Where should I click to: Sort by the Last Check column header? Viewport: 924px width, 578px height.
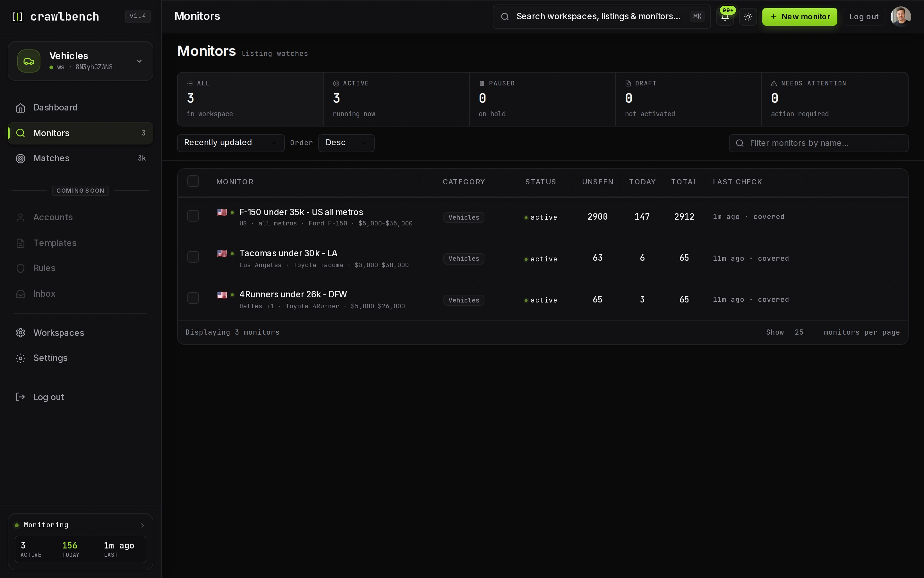pos(737,182)
